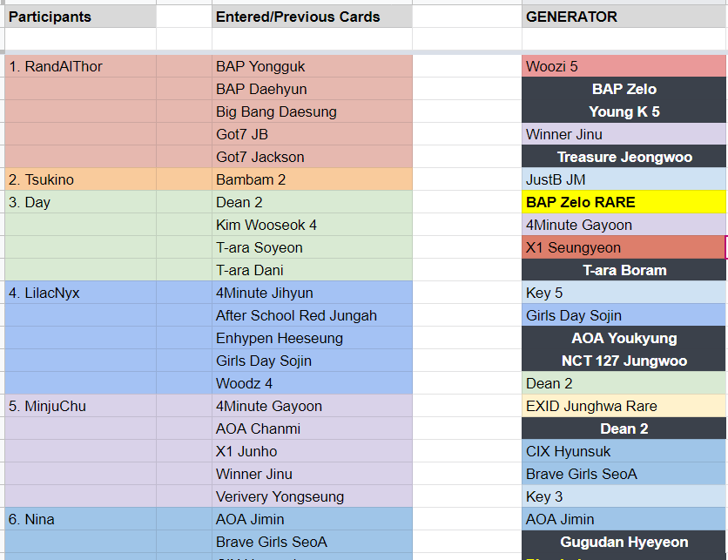Select the yellow 'BAP Zelo RARE' cell

pos(624,202)
